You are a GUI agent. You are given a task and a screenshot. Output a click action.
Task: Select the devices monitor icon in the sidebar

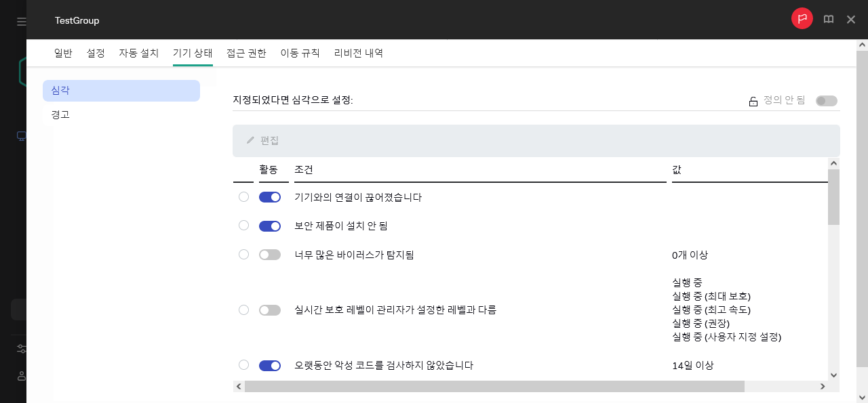pos(21,135)
